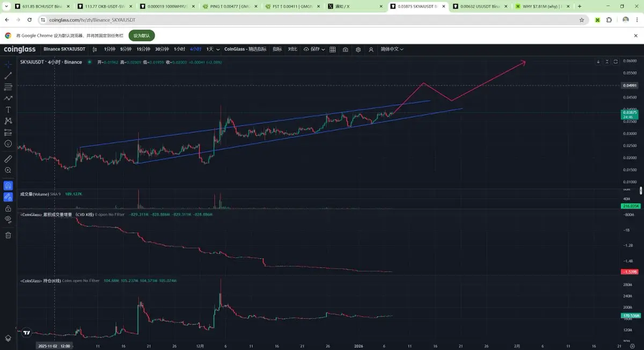Viewport: 644px width, 350px height.
Task: Switch to 15分钟 timeframe
Action: [x=143, y=49]
